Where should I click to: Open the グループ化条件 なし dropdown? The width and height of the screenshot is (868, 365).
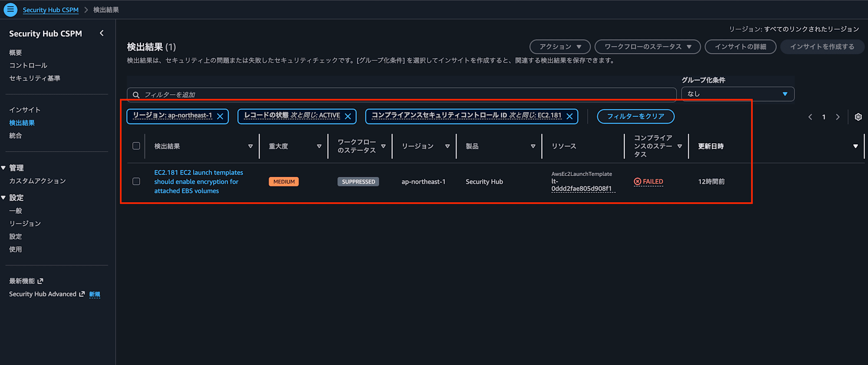tap(738, 94)
